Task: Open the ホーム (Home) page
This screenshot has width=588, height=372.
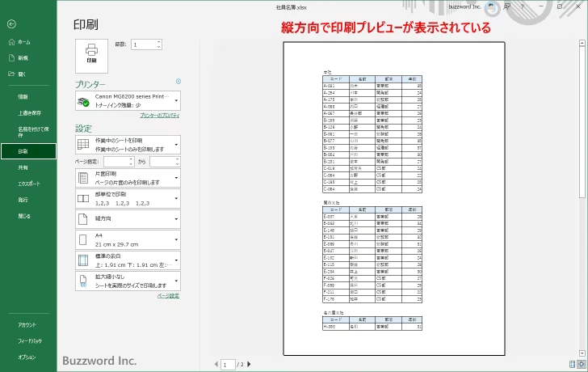Action: [19, 42]
